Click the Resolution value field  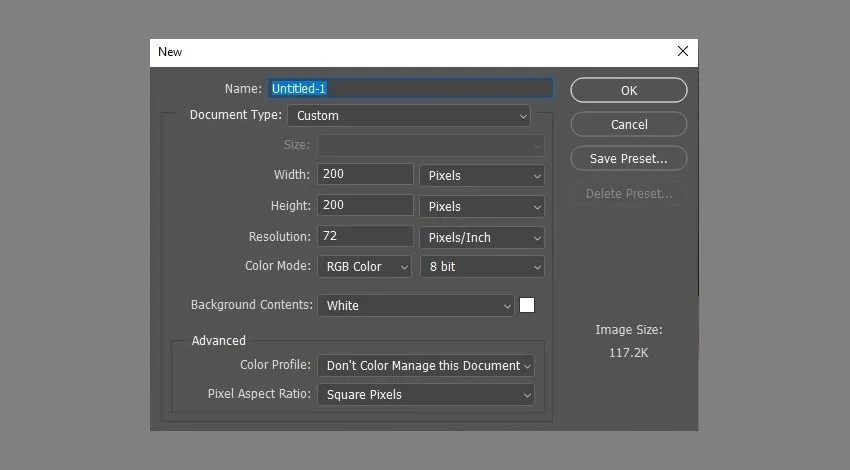[x=366, y=237]
